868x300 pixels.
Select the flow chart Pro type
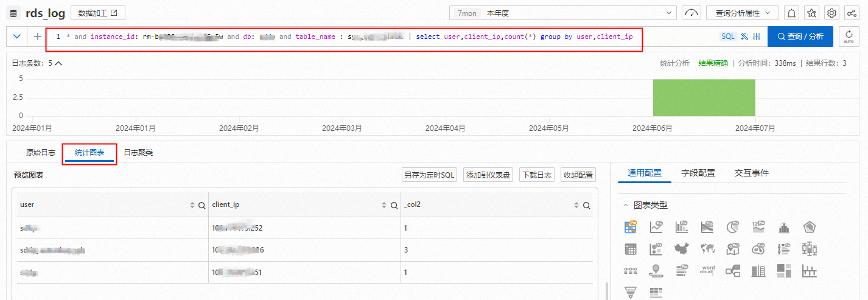coord(707,227)
